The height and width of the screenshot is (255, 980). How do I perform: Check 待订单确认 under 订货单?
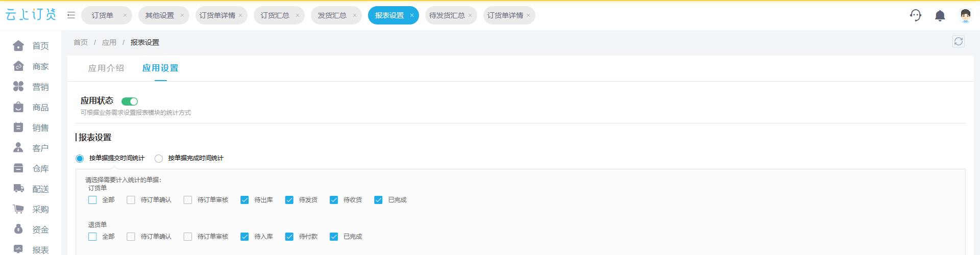click(x=131, y=200)
